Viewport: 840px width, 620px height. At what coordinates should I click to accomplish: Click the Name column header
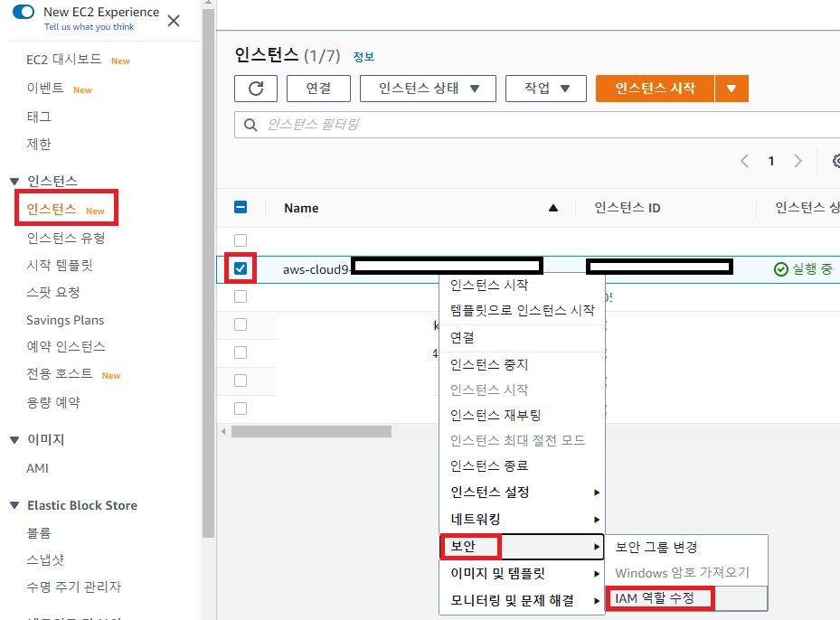coord(302,208)
